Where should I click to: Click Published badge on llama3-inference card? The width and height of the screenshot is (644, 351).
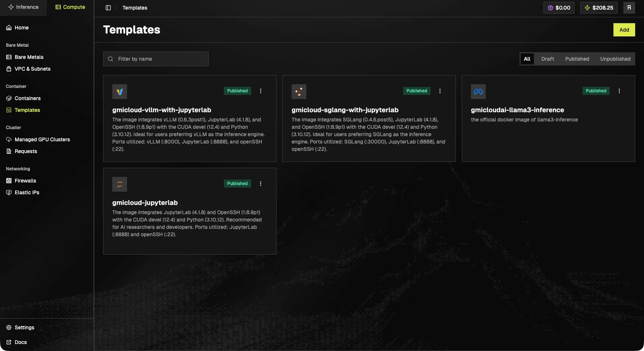596,91
